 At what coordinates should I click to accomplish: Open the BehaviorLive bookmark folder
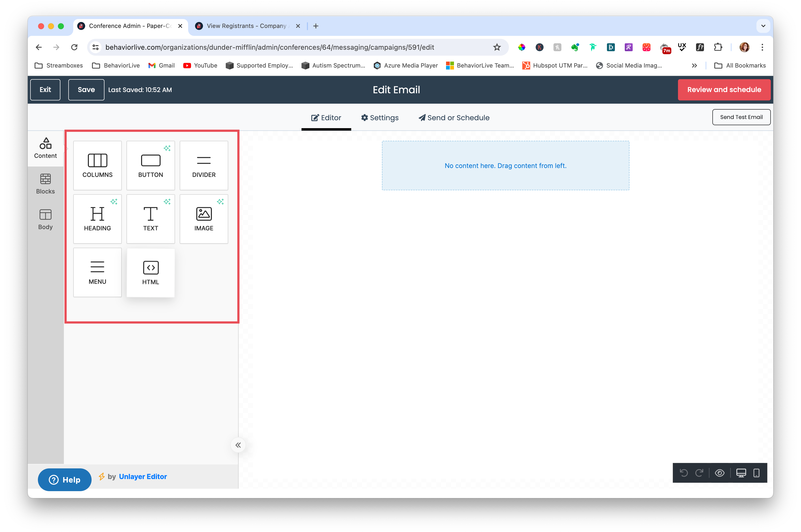[116, 66]
